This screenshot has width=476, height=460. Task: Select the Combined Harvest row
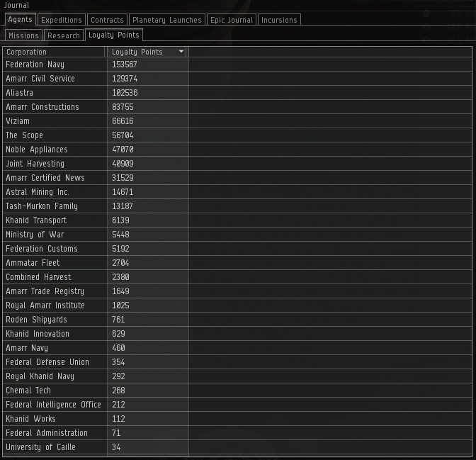[x=237, y=277]
